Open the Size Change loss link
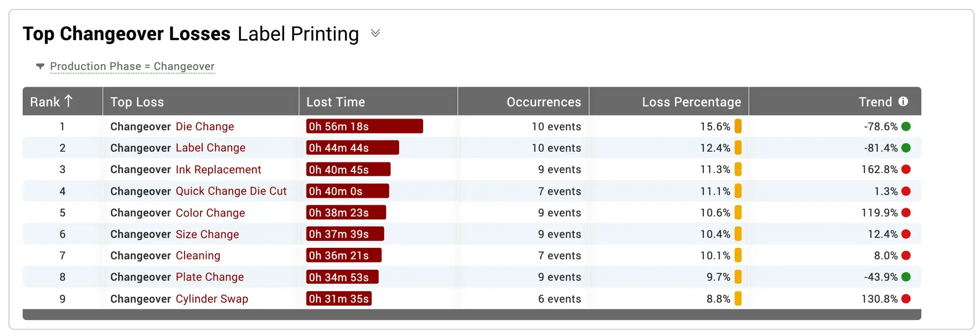The image size is (980, 336). tap(208, 234)
